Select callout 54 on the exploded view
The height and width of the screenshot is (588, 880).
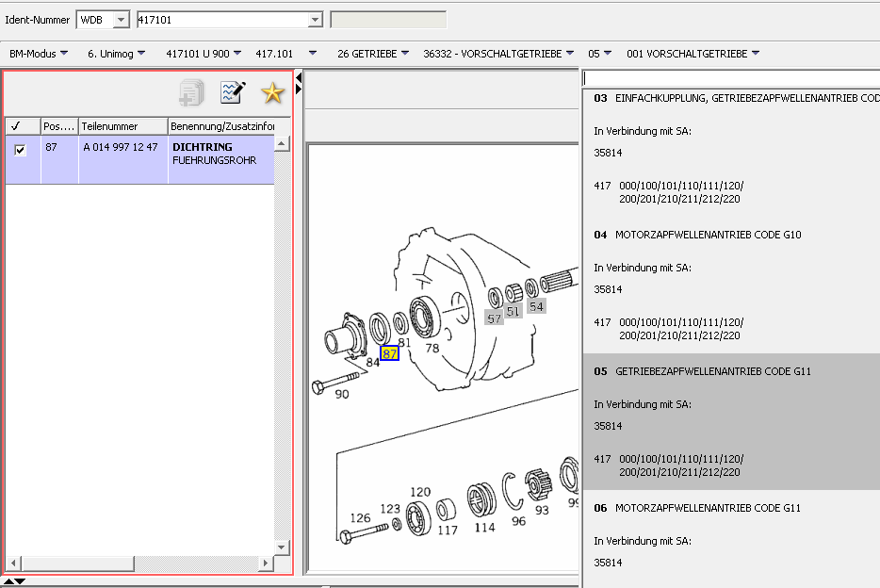pos(536,306)
